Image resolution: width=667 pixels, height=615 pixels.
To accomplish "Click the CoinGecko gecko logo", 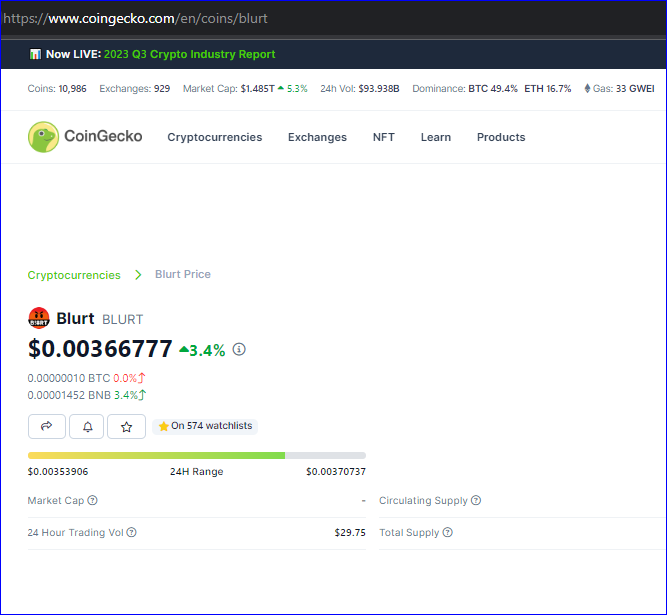I will 43,137.
